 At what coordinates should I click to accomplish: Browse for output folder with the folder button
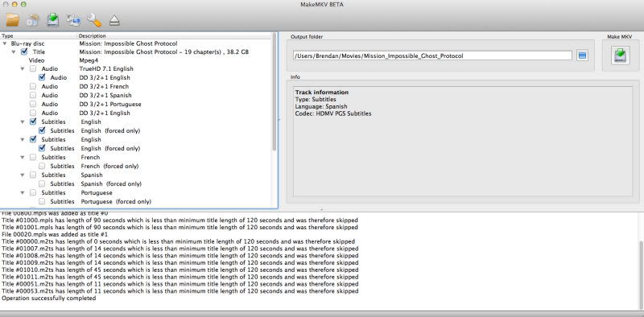(582, 56)
